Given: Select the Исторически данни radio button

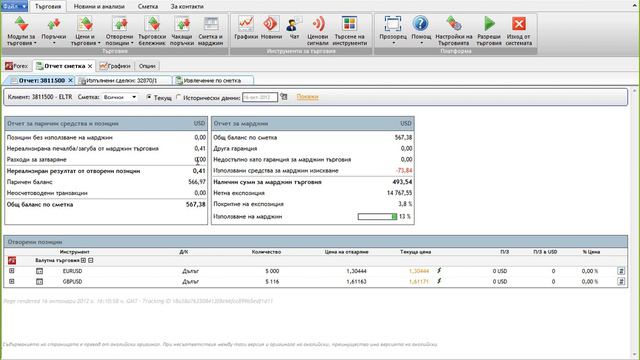Looking at the screenshot, I should click(178, 97).
